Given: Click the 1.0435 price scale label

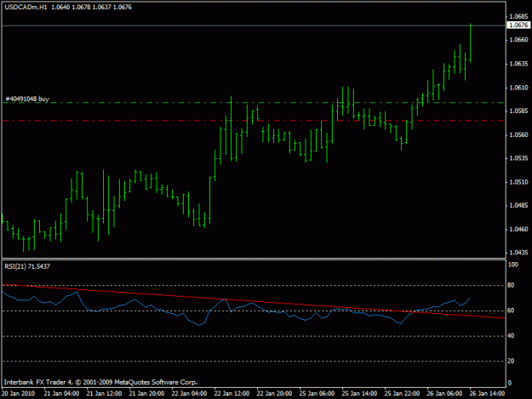Looking at the screenshot, I should [518, 253].
